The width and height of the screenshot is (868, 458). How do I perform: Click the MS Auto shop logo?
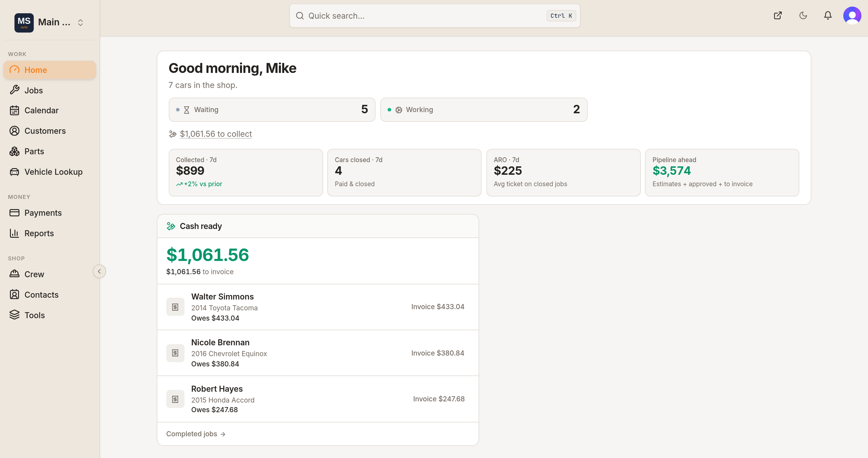[24, 23]
